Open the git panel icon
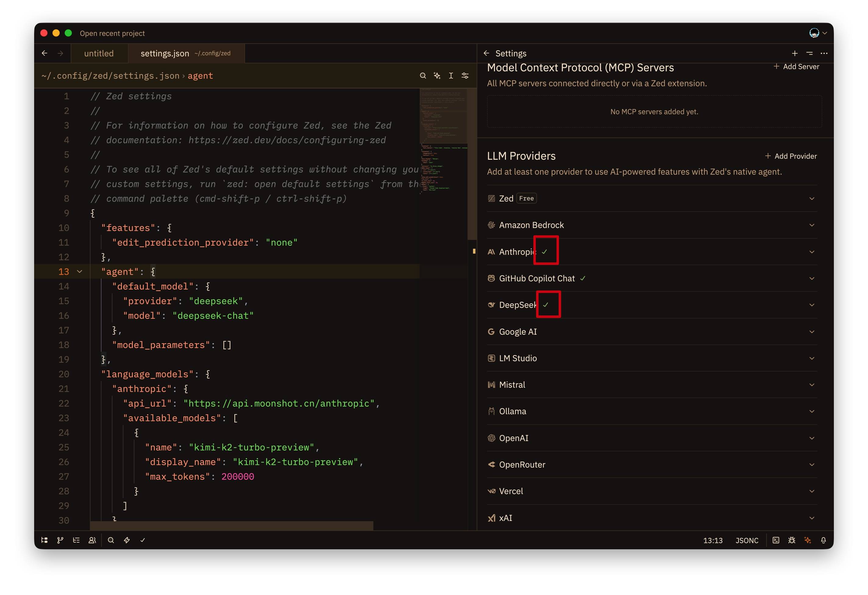This screenshot has width=868, height=595. 60,540
